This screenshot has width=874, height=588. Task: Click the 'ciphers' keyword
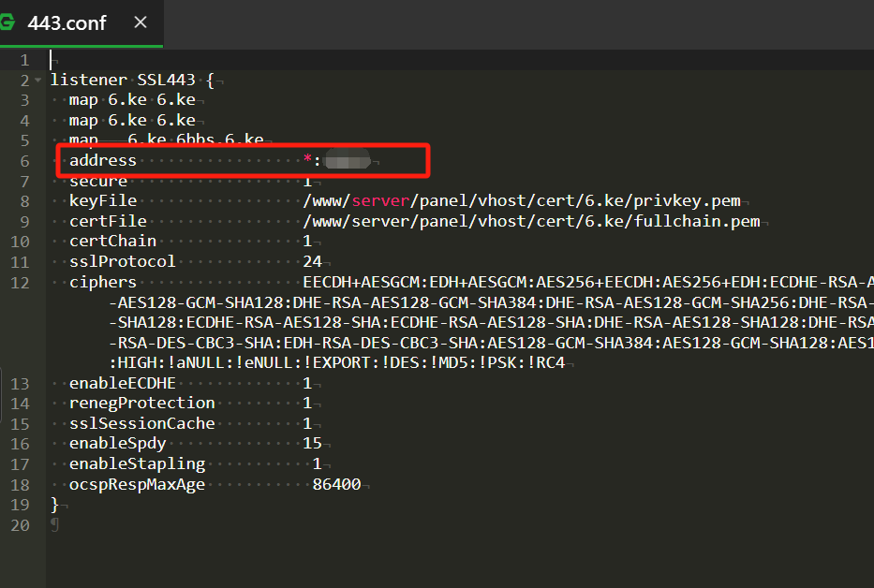102,282
